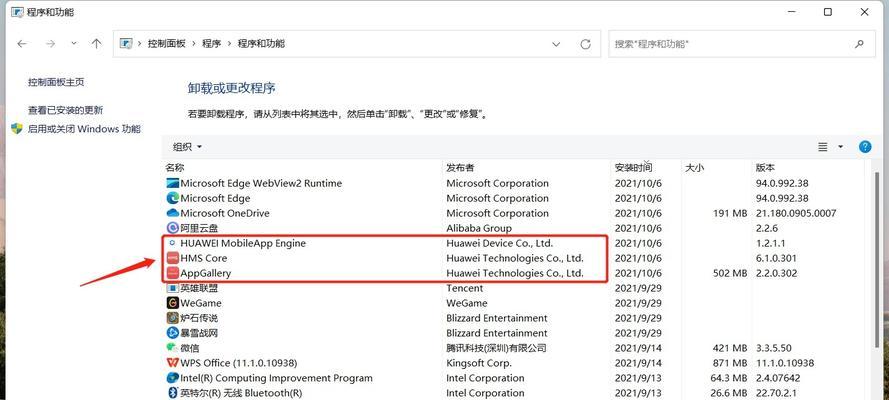Select the HMS Core program name
The image size is (889, 400).
pyautogui.click(x=204, y=258)
